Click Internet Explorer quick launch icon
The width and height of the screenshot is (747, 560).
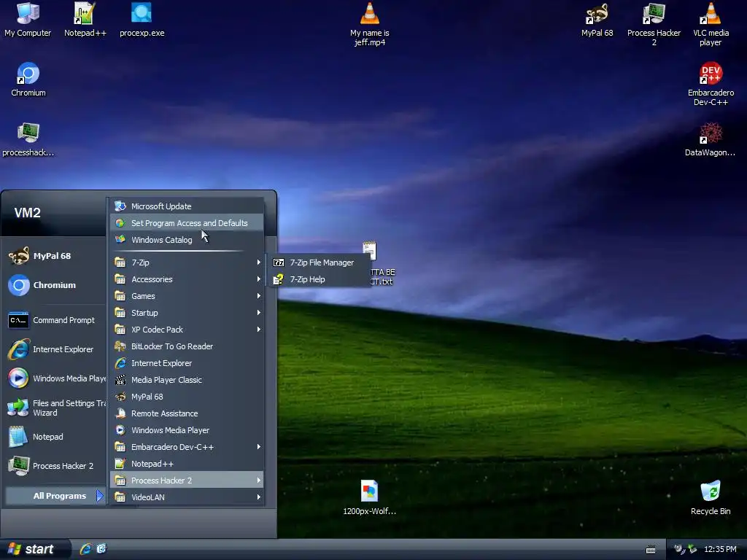pyautogui.click(x=86, y=549)
